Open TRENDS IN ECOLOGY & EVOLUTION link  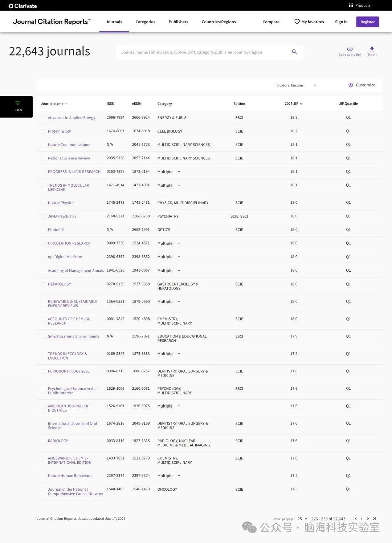click(x=68, y=356)
